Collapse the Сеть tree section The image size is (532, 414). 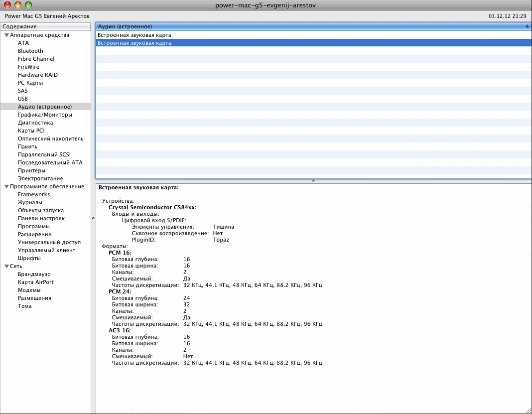pos(6,267)
